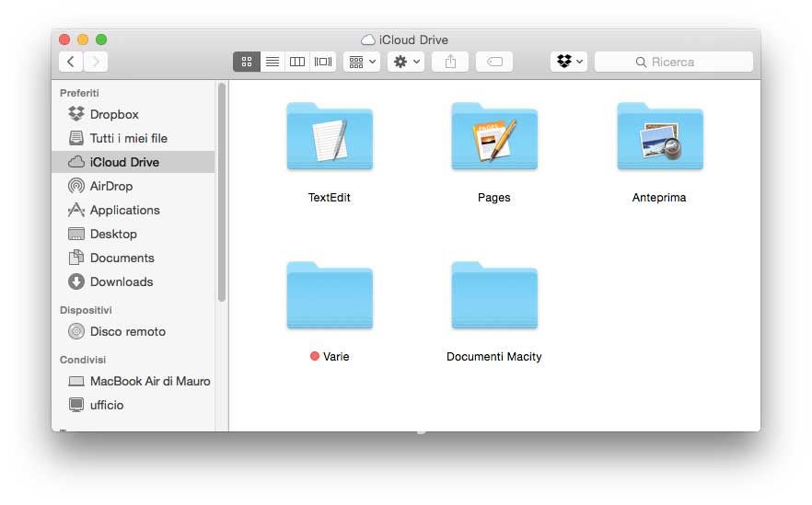The height and width of the screenshot is (505, 812).
Task: Click the iCloud Drive title bar cloud icon
Action: [x=367, y=40]
